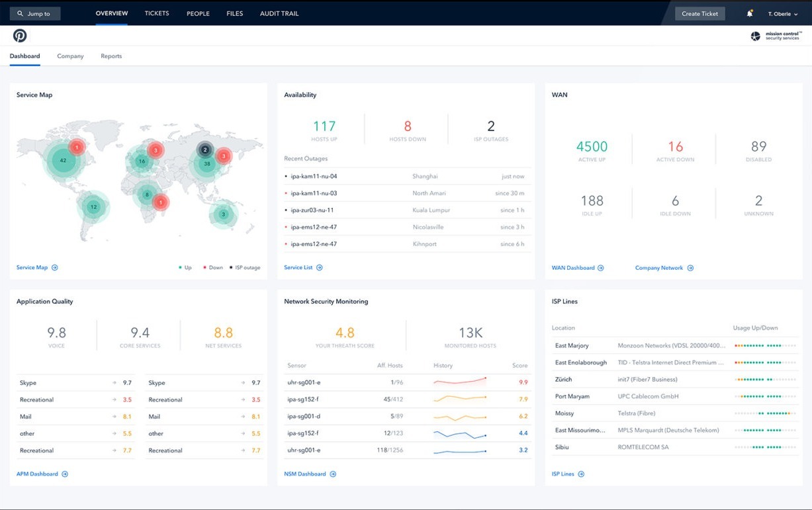Click the ipa-sg001-d sensor row
This screenshot has height=510, width=812.
(x=408, y=417)
